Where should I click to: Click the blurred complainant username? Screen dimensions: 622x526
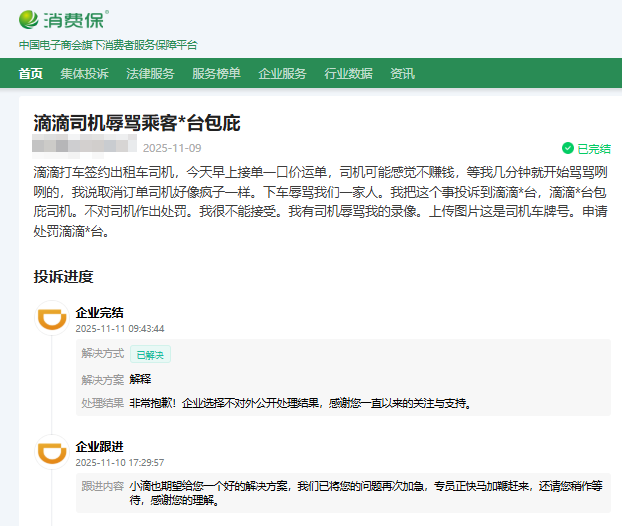click(85, 148)
